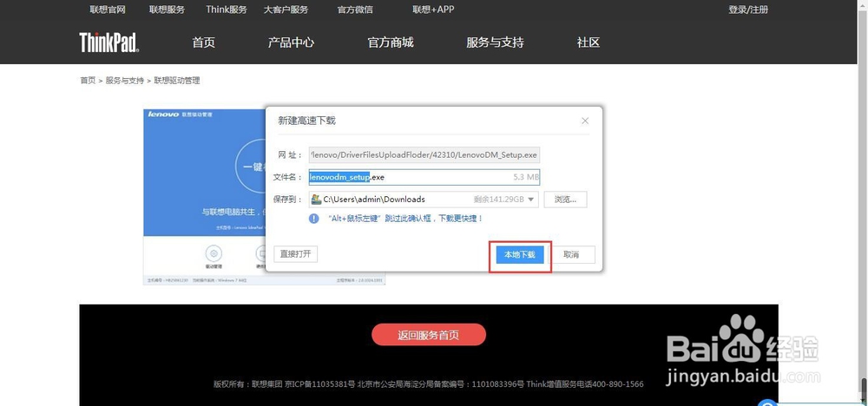Open 社区 navigation item
The image size is (868, 406).
(x=589, y=43)
